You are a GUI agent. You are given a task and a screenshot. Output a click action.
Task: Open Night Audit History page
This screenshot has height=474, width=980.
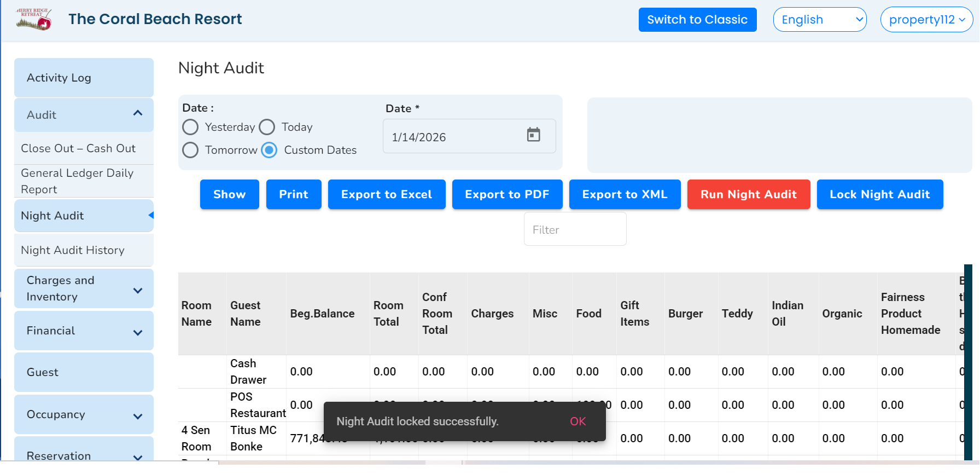tap(73, 250)
